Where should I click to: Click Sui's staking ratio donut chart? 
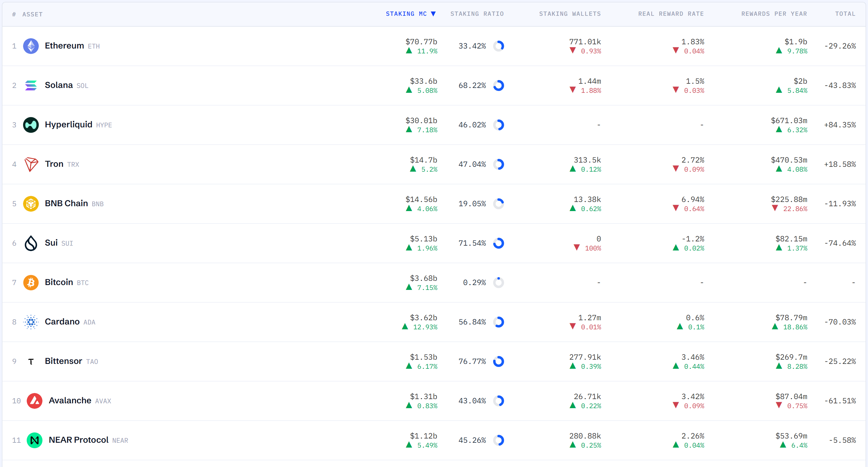498,243
